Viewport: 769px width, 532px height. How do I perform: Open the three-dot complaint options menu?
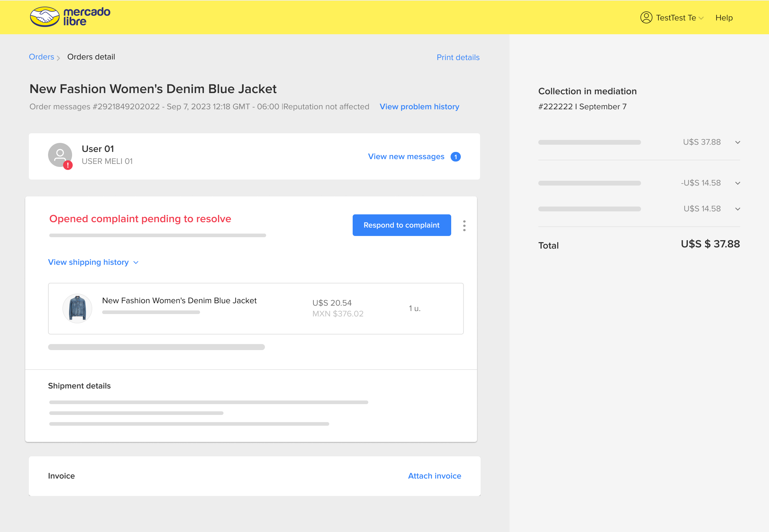[x=464, y=226]
